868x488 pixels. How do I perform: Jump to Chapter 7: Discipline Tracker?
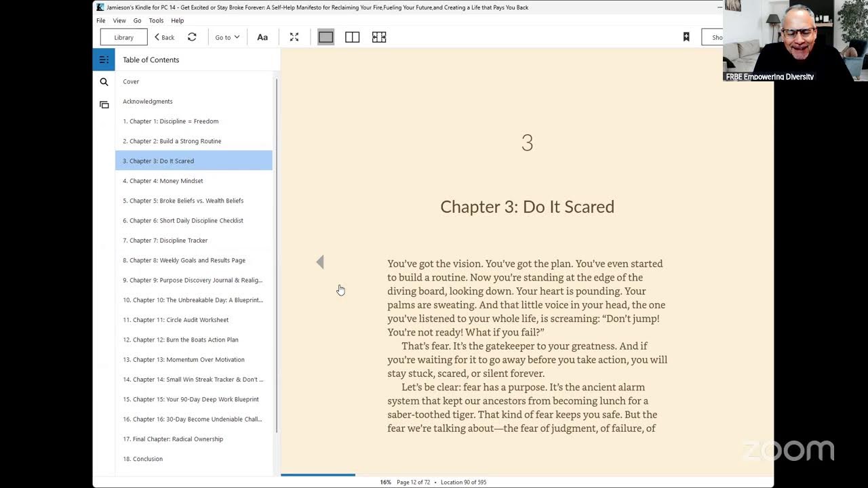pos(193,241)
